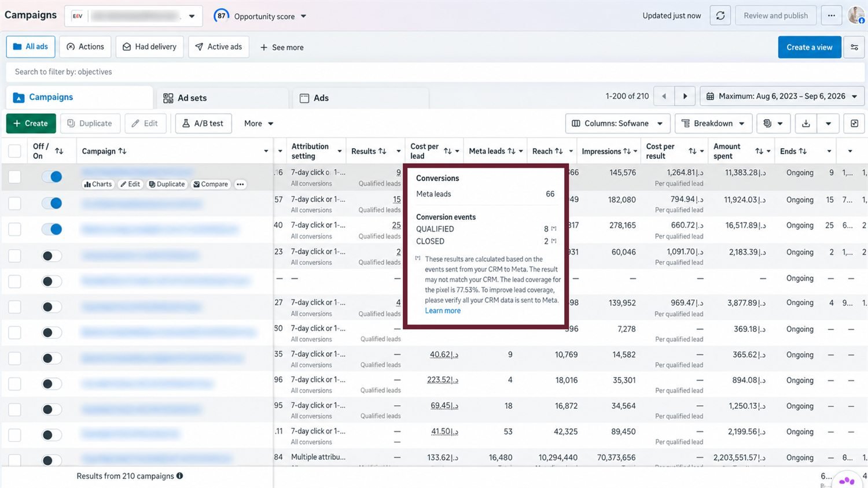Open more options on first campaign row
Image resolution: width=868 pixels, height=488 pixels.
click(x=240, y=184)
